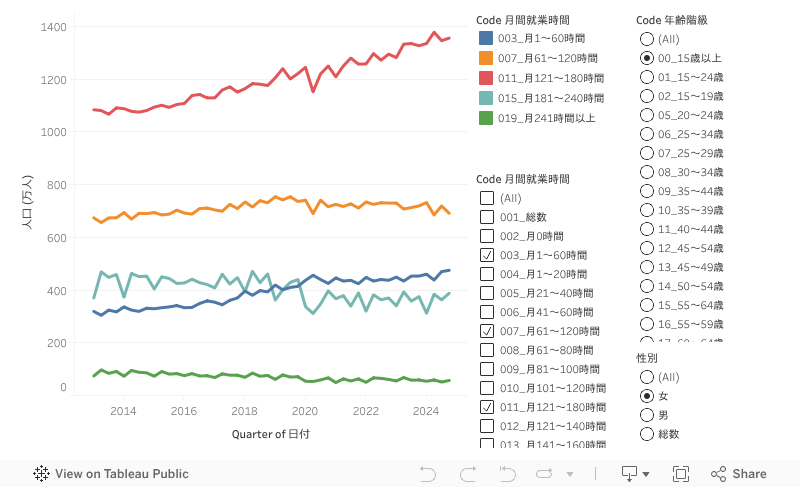The height and width of the screenshot is (487, 800).
Task: Open View on Tableau Public link
Action: pos(121,474)
